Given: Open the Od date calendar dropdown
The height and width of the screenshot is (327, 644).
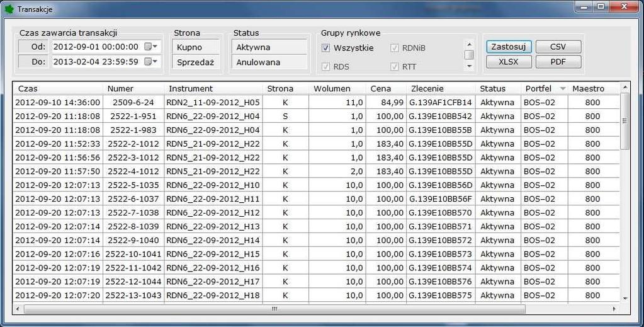Looking at the screenshot, I should point(150,47).
